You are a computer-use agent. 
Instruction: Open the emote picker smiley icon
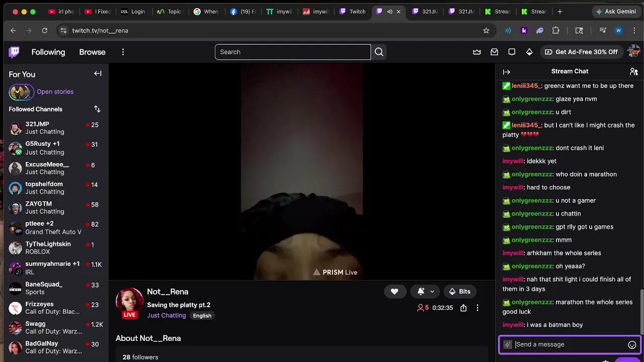[632, 344]
